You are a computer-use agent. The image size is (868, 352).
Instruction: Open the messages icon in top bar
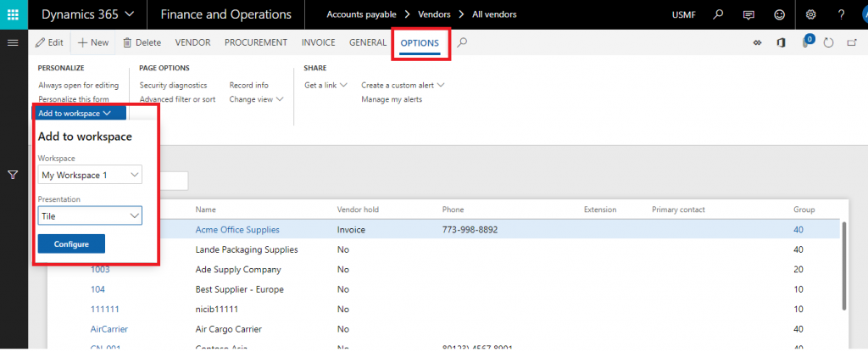point(748,15)
